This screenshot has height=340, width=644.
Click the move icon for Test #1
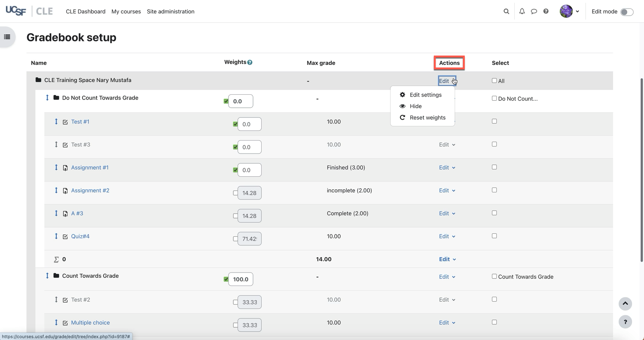coord(56,122)
